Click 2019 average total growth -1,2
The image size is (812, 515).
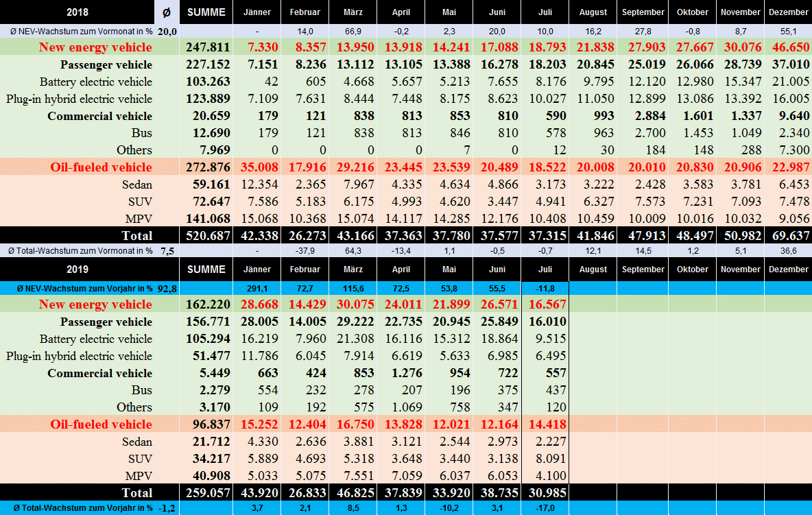[166, 508]
